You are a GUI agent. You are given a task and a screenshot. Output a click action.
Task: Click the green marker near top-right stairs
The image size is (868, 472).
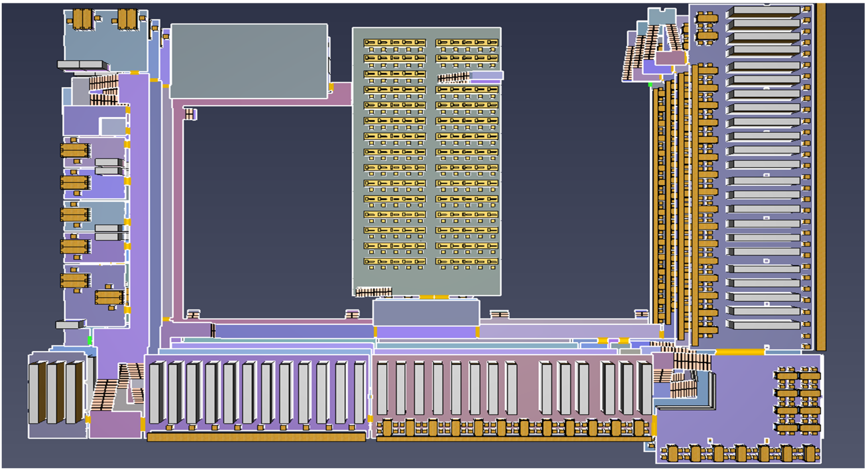click(x=650, y=85)
